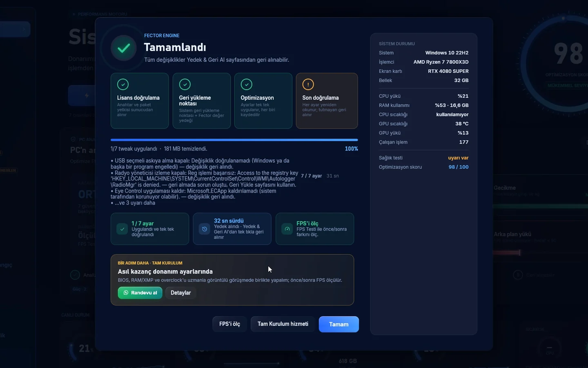Click the "31 sn" duration text
Image resolution: width=588 pixels, height=368 pixels.
(x=333, y=176)
